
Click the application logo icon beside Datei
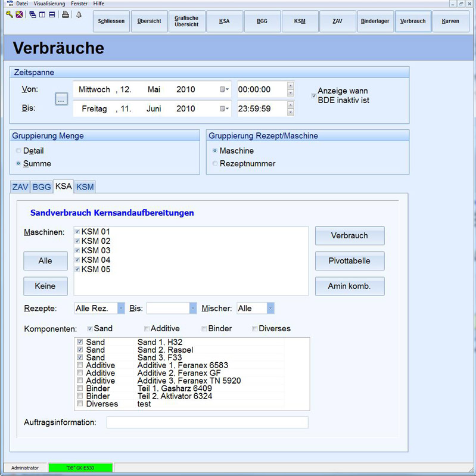point(10,4)
